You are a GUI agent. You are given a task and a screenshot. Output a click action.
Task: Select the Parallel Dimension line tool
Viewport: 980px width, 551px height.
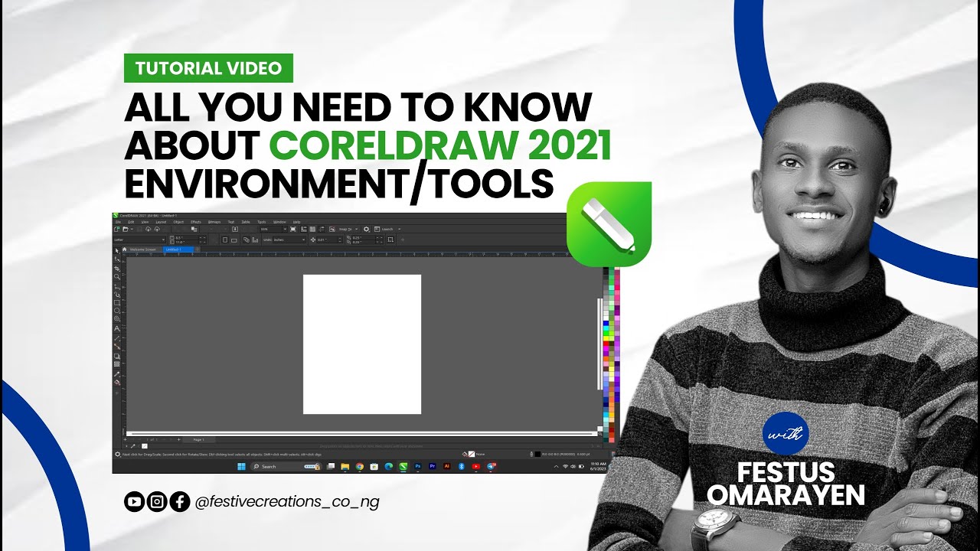117,338
